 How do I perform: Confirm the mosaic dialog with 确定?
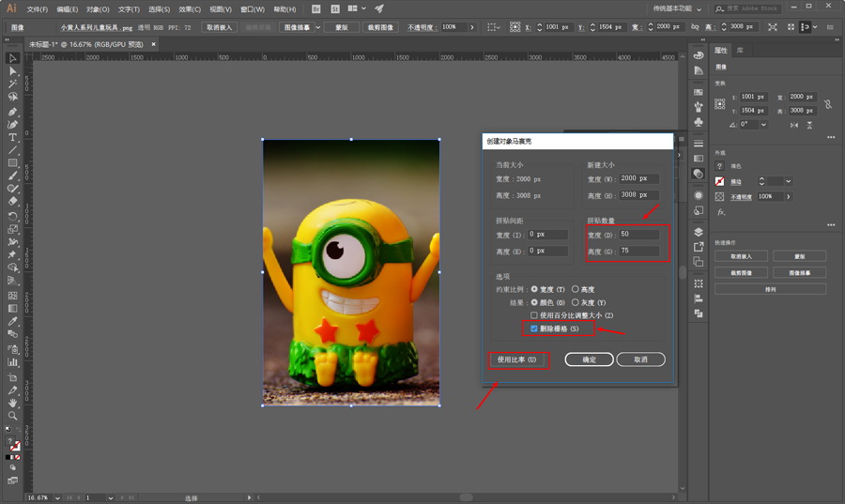point(589,359)
